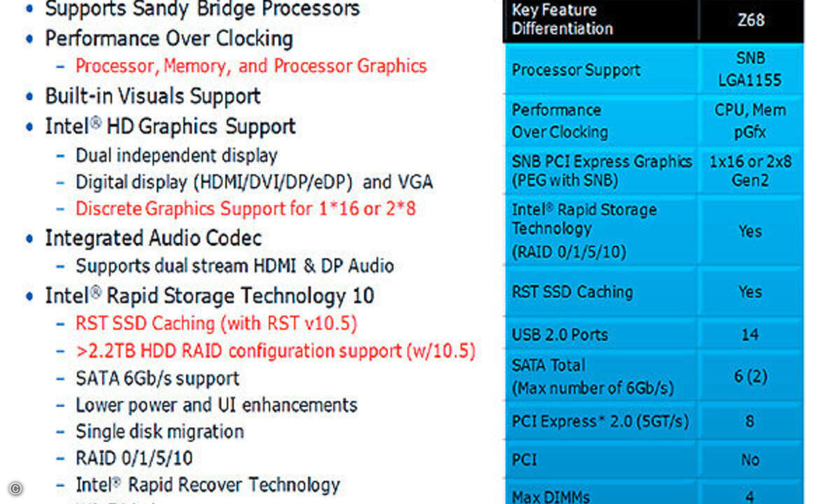Click the Intel HD Graphics Support heading
The image size is (840, 504).
click(x=170, y=127)
